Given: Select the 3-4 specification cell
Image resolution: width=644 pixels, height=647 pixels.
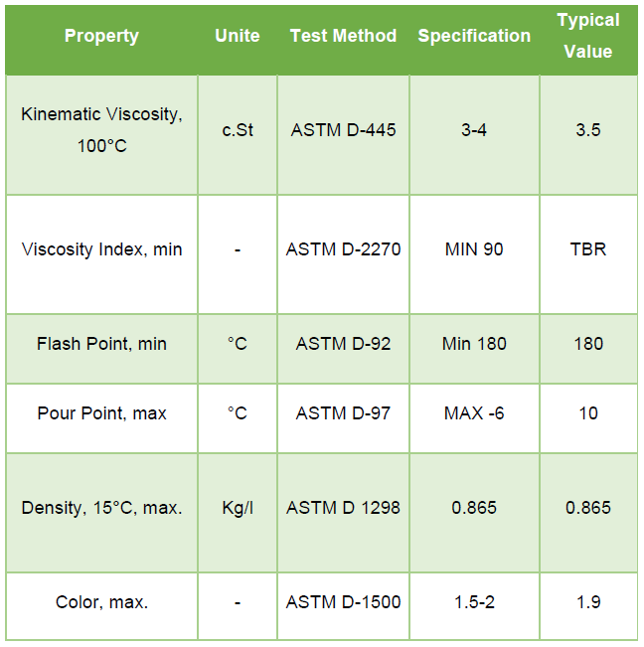Looking at the screenshot, I should [474, 134].
